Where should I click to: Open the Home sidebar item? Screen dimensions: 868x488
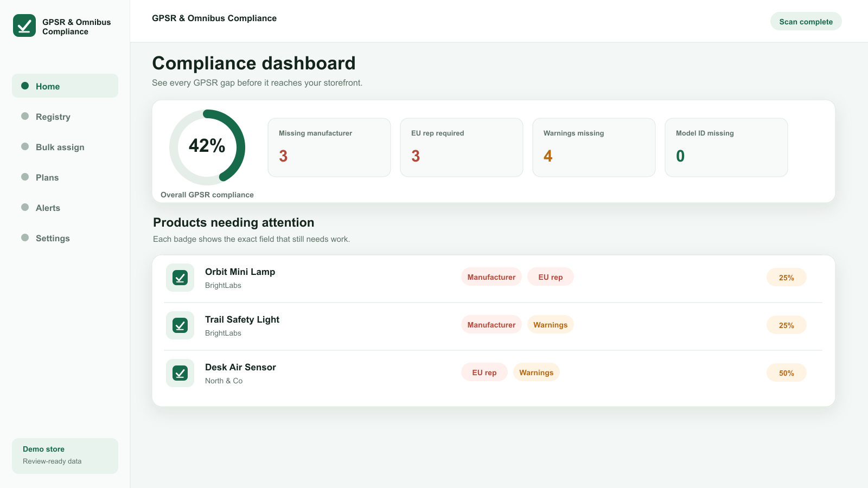click(x=65, y=86)
